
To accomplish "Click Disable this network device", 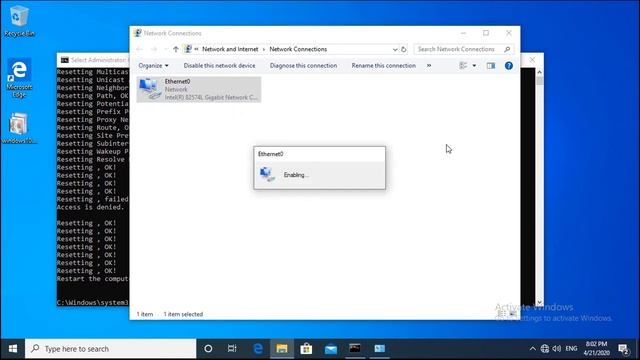I will coord(219,65).
